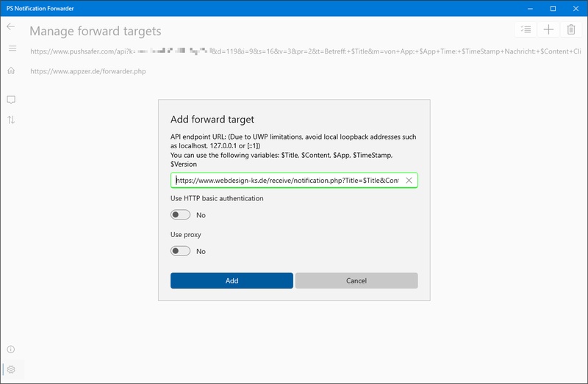
Task: Click the Cancel button
Action: click(356, 280)
